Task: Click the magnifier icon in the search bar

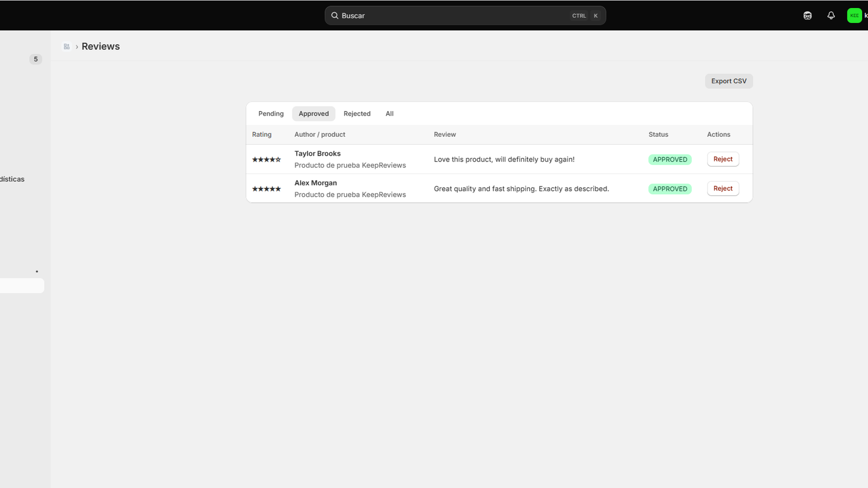Action: 335,16
